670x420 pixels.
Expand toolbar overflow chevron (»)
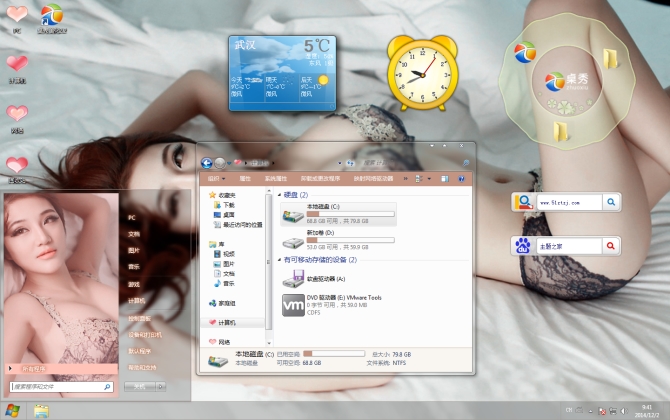point(406,179)
